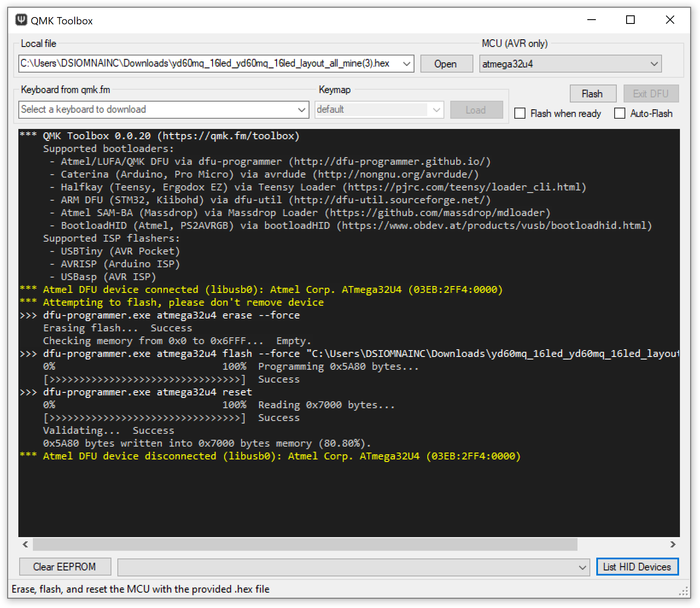
Task: Expand the Local file path dropdown arrow
Action: tap(407, 64)
